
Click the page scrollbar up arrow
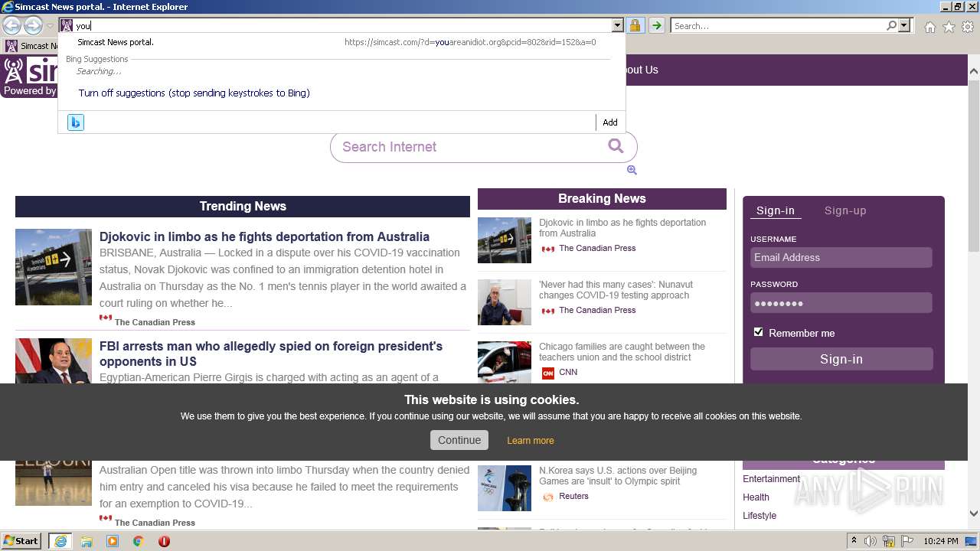(x=974, y=71)
